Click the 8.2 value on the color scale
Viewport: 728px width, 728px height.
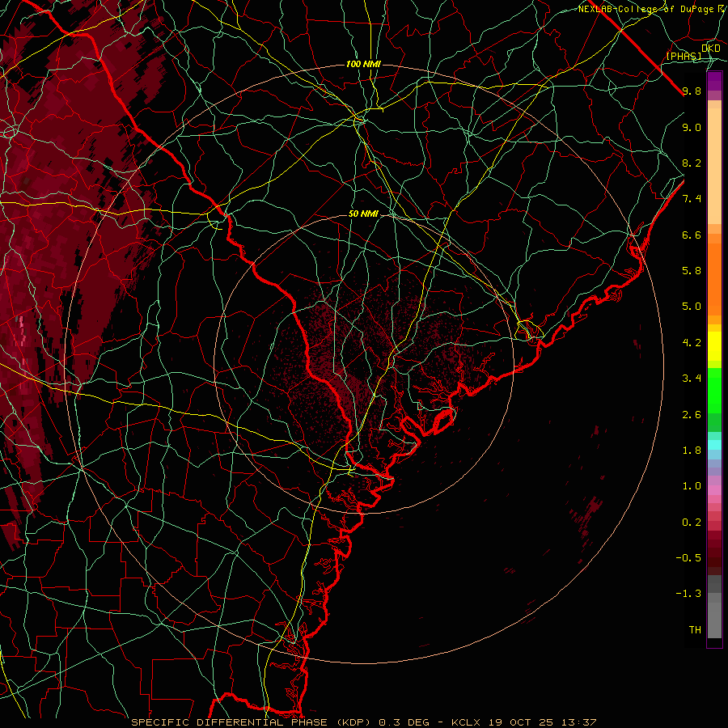[x=692, y=163]
